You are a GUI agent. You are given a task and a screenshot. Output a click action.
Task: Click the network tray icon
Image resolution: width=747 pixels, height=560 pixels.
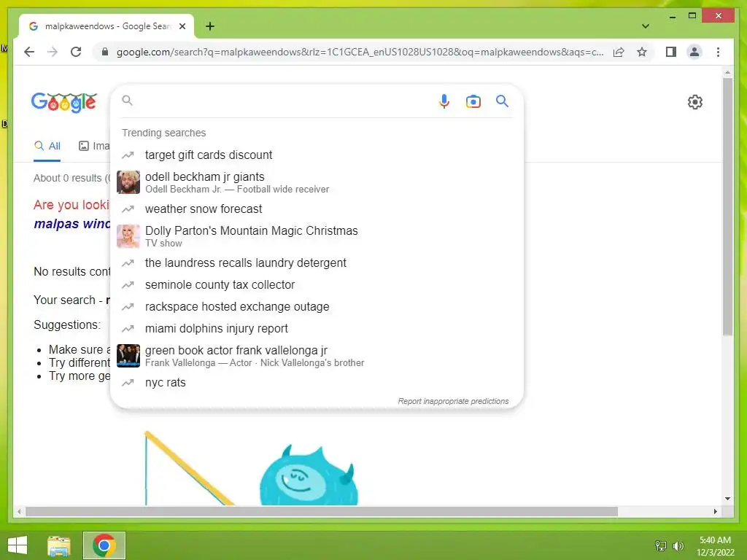point(661,545)
